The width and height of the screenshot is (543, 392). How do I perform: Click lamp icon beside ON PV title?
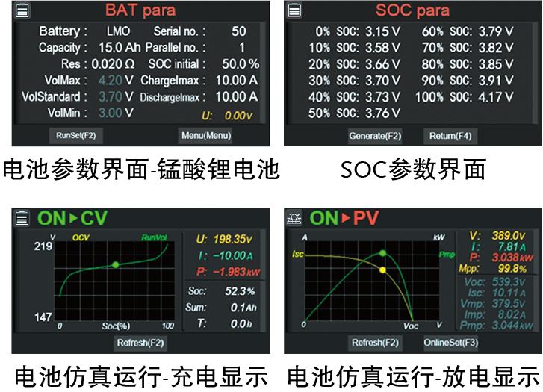pyautogui.click(x=296, y=218)
